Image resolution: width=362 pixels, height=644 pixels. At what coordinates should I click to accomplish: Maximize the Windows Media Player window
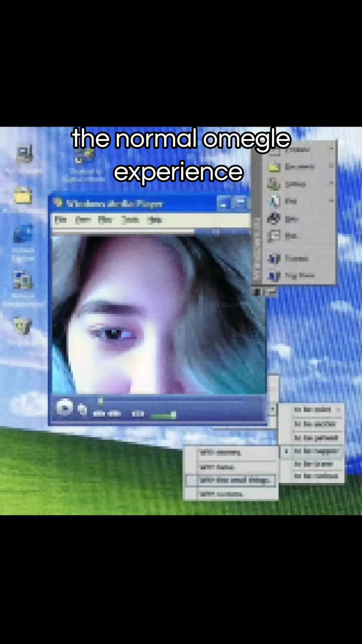pos(240,204)
